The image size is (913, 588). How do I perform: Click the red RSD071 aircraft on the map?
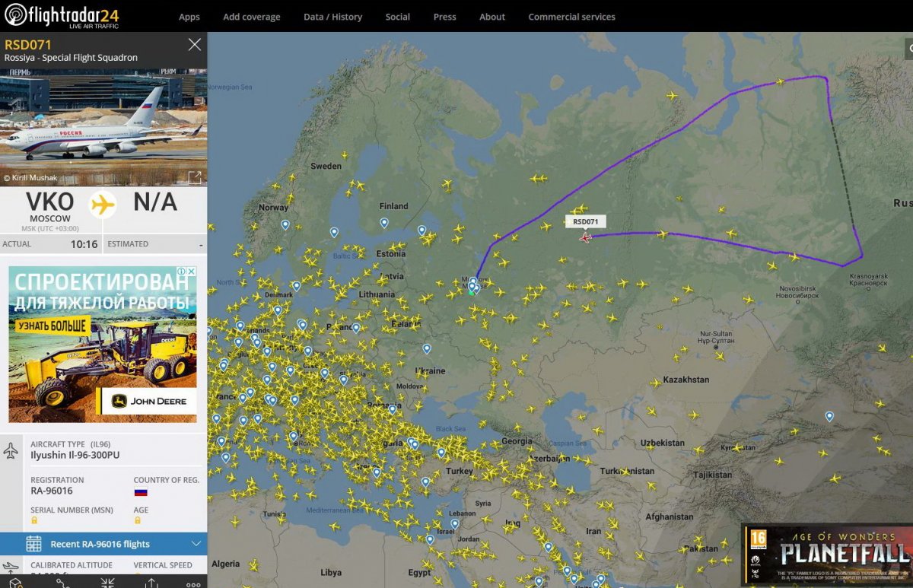tap(585, 237)
